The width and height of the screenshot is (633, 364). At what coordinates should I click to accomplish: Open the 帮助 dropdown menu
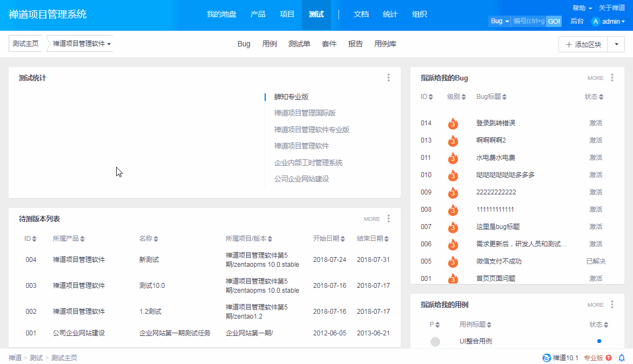coord(582,8)
